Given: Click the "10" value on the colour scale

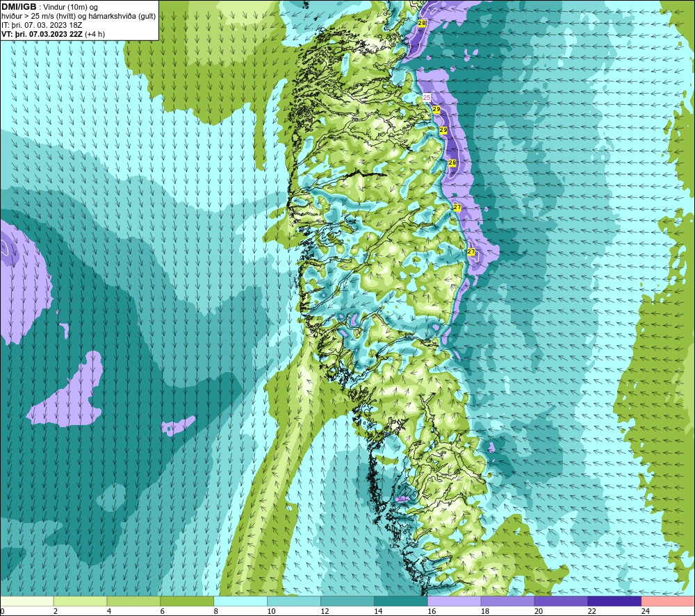Looking at the screenshot, I should 271,611.
